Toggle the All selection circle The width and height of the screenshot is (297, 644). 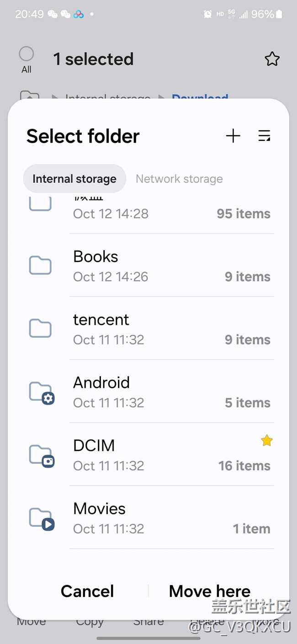(x=27, y=54)
